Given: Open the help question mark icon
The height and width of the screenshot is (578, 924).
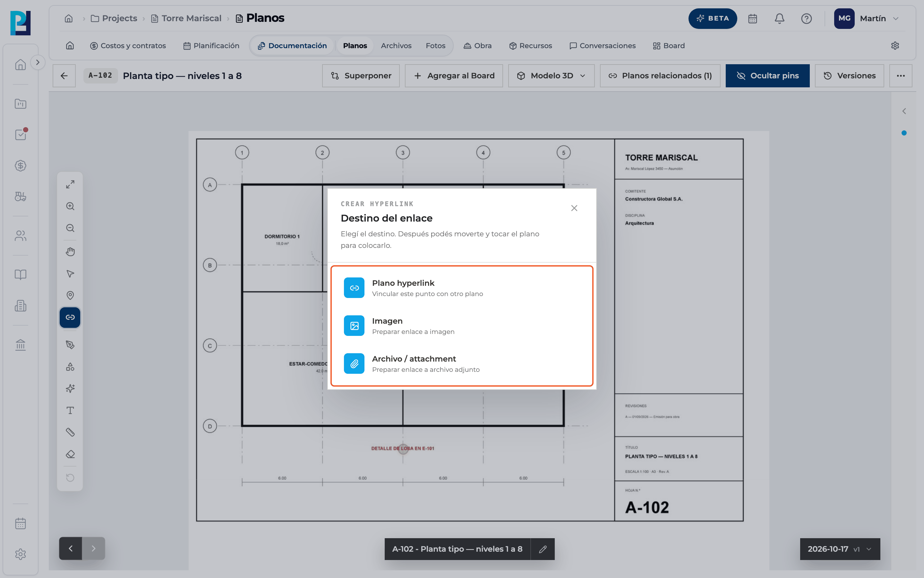Looking at the screenshot, I should (x=806, y=18).
